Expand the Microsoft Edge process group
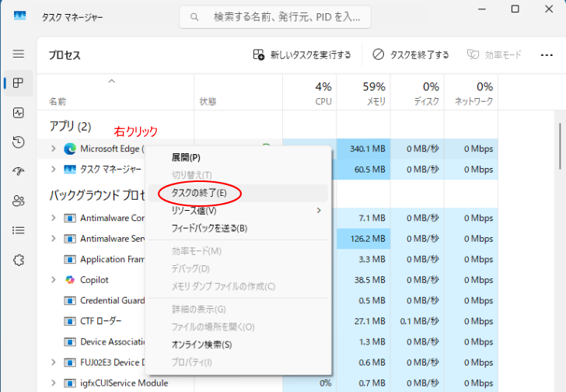This screenshot has width=566, height=392. tap(53, 149)
